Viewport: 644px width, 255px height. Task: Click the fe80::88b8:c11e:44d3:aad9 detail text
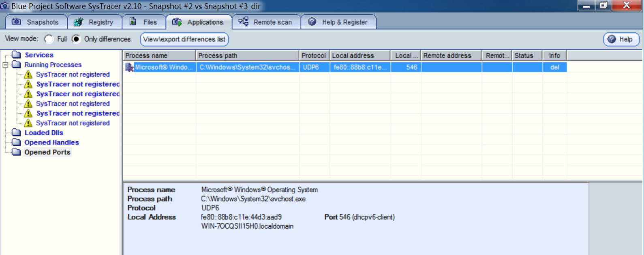click(241, 217)
